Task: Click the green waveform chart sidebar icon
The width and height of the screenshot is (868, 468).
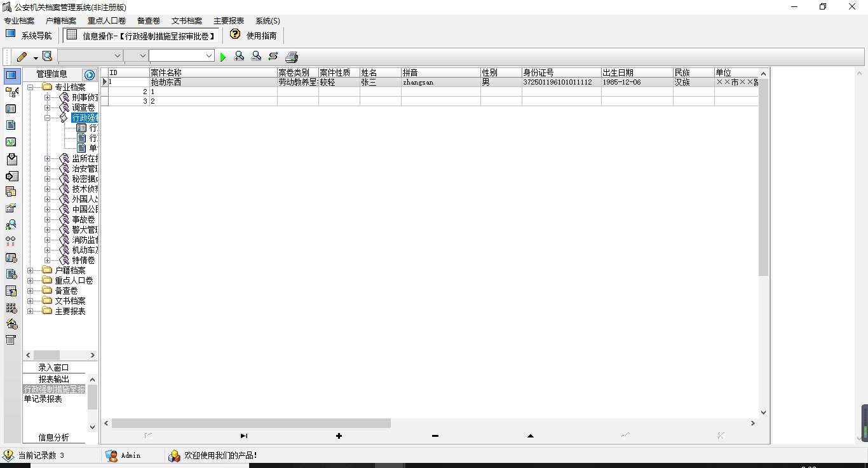Action: click(x=11, y=142)
